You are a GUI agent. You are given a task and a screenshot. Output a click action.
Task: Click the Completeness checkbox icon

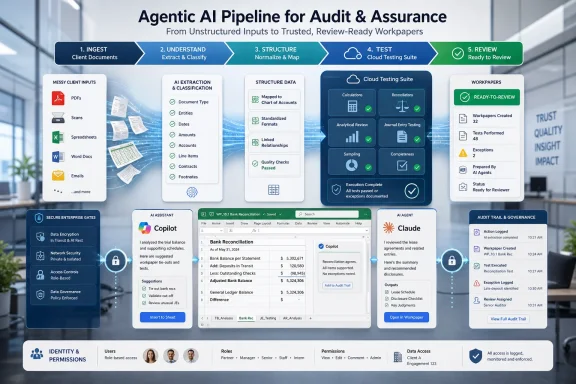[x=402, y=166]
